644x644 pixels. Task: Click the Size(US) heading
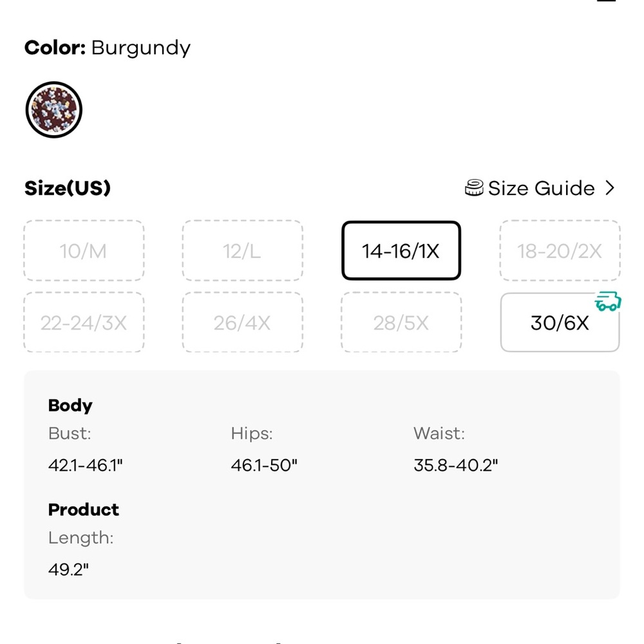click(68, 188)
